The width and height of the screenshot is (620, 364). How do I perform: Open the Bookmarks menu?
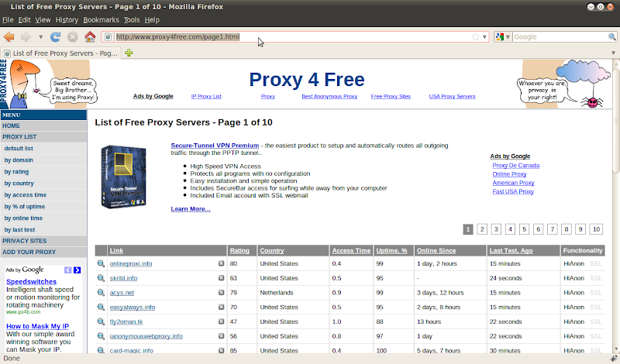point(101,20)
